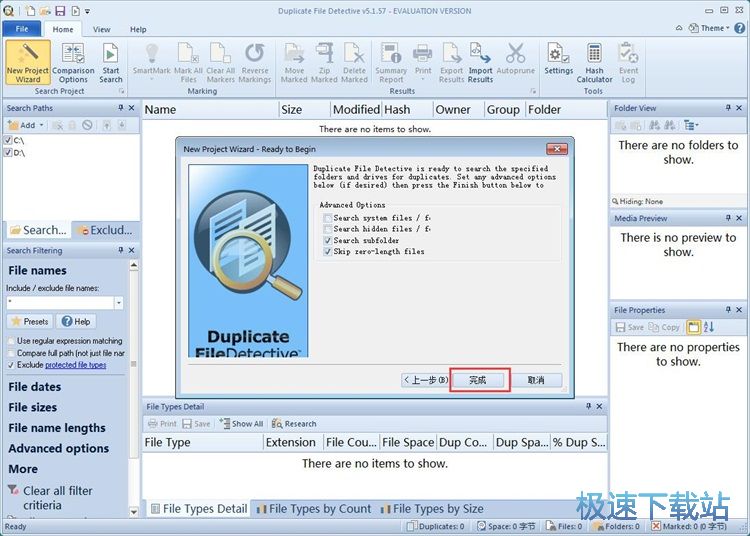The image size is (750, 536).
Task: Click the Start Search icon
Action: [110, 62]
